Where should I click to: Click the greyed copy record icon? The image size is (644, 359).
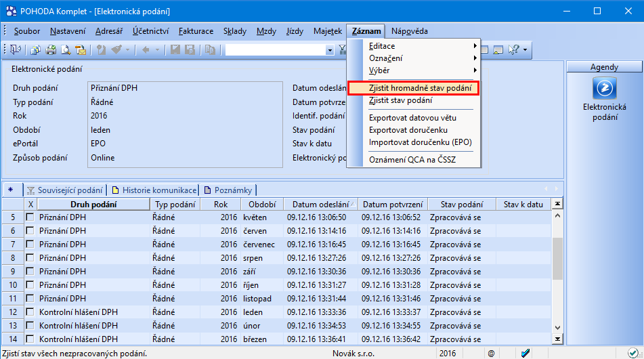[210, 49]
